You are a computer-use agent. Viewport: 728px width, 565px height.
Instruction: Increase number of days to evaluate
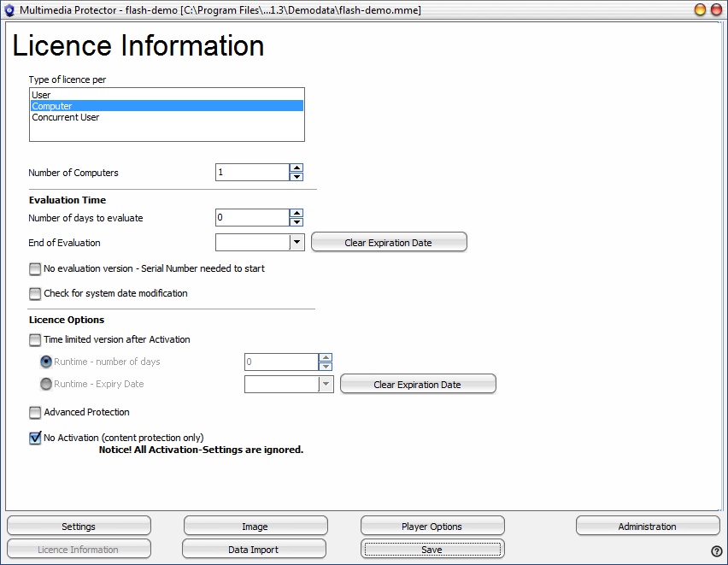click(296, 214)
